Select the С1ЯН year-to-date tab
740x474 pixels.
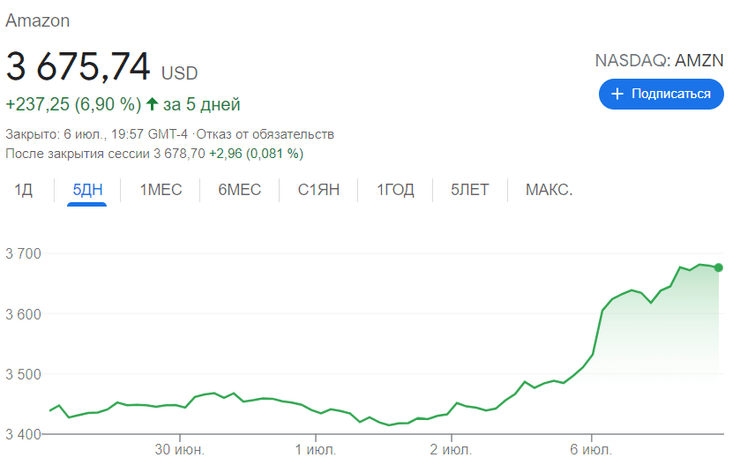318,190
